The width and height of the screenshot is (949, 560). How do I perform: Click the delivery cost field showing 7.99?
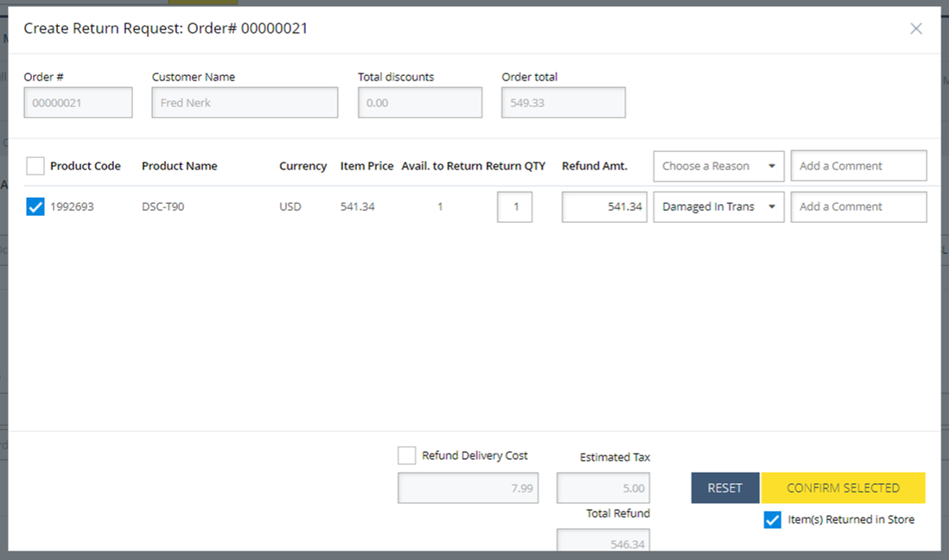(x=466, y=488)
